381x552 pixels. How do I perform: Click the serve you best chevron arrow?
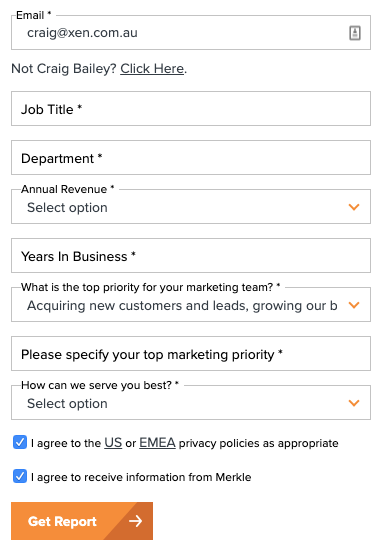[354, 403]
